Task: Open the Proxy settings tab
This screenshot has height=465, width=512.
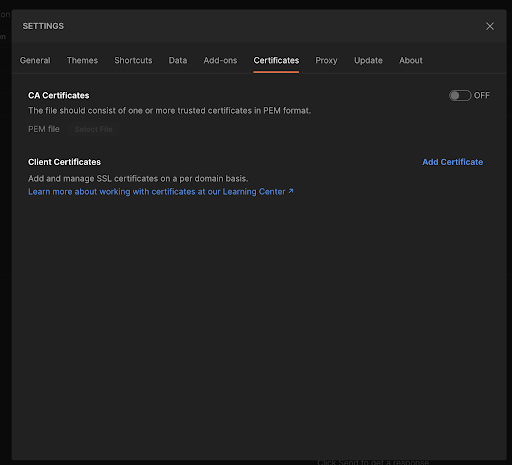Action: pyautogui.click(x=326, y=60)
